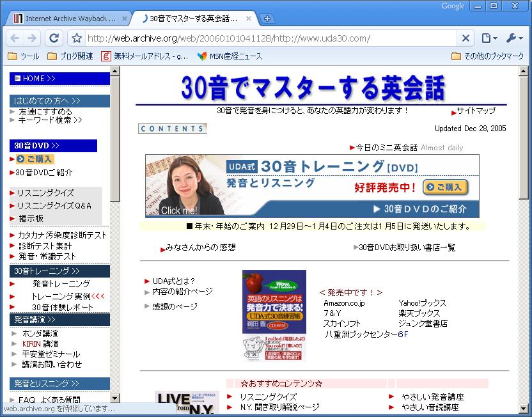Open はじめての方へ >> section
Viewport: 532px width, 417px height.
tap(59, 101)
